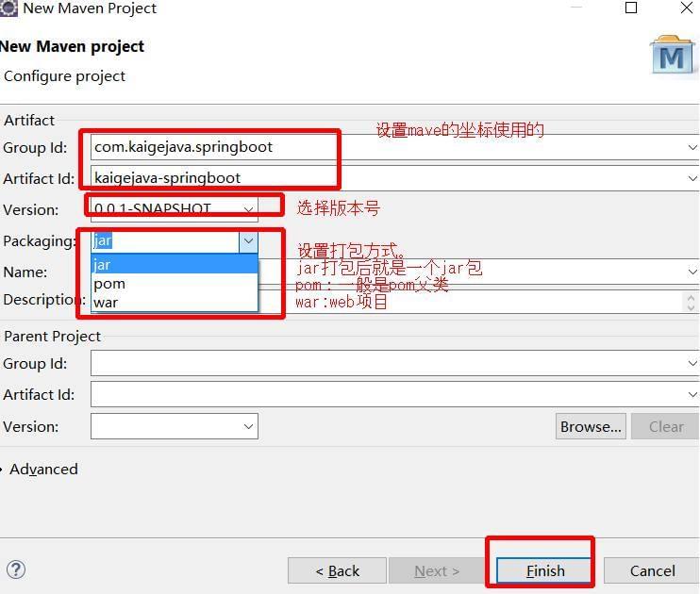Viewport: 700px width, 594px height.
Task: Open the Parent Project Version dropdown
Action: pos(248,426)
